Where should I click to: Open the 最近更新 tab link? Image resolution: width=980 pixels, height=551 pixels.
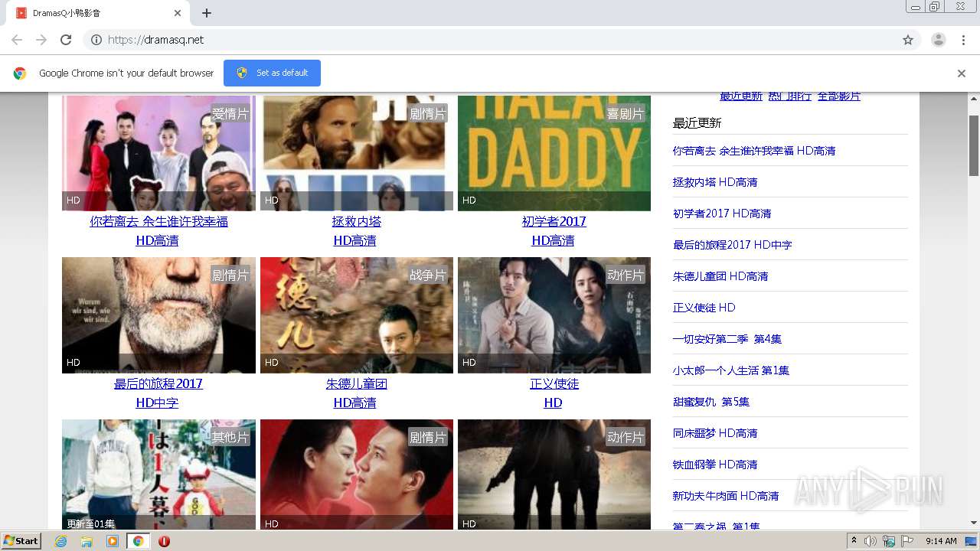[741, 96]
